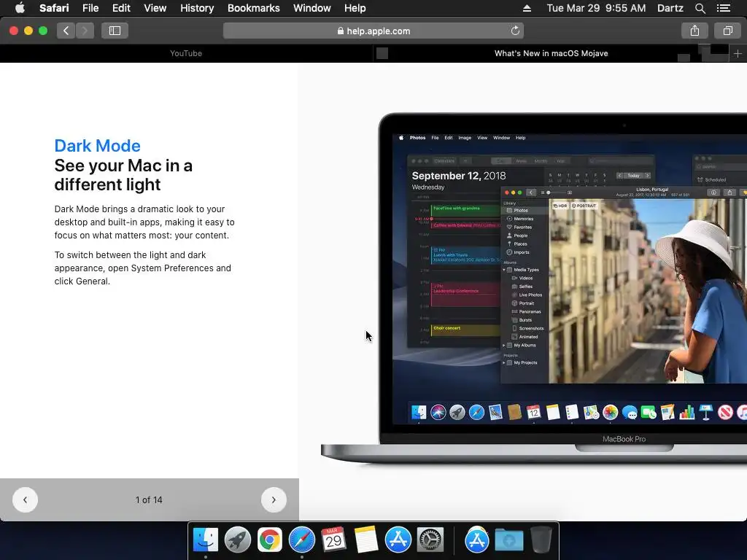Image resolution: width=747 pixels, height=560 pixels.
Task: Click the Dartz user name in menu bar
Action: 670,8
